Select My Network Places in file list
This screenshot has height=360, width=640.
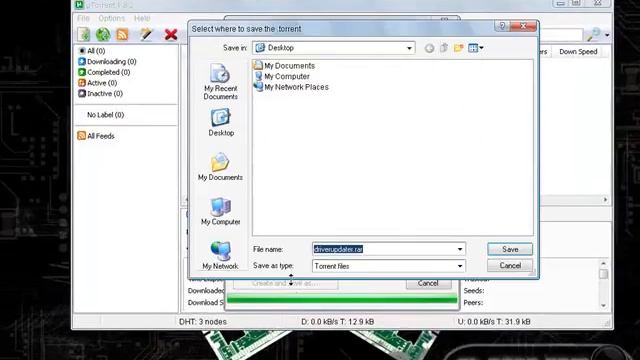[x=291, y=87]
